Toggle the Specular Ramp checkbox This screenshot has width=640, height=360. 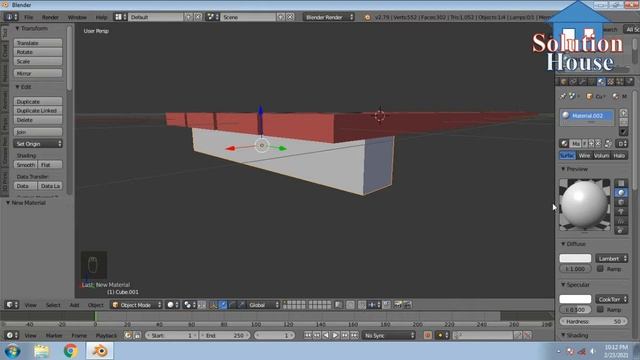point(600,309)
